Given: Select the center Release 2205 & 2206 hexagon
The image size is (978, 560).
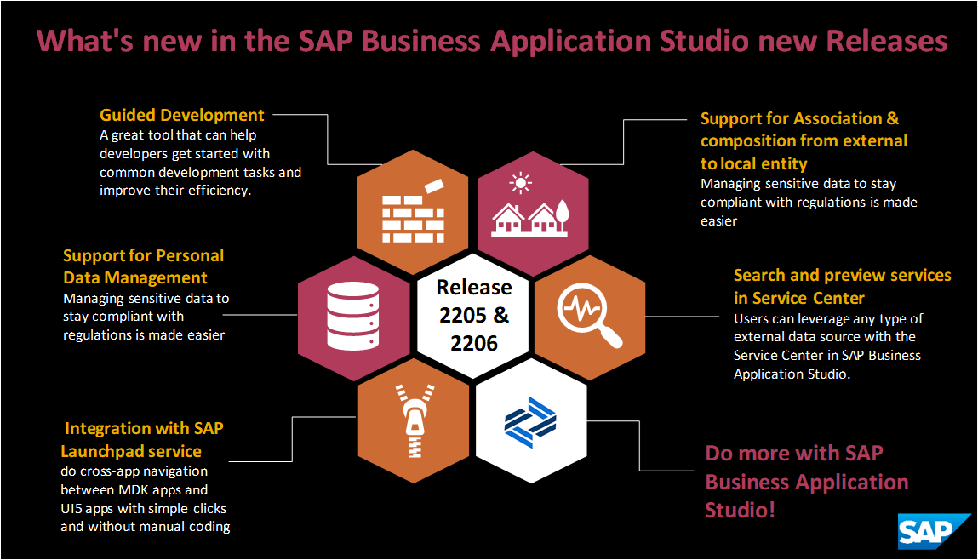Looking at the screenshot, I should (473, 316).
